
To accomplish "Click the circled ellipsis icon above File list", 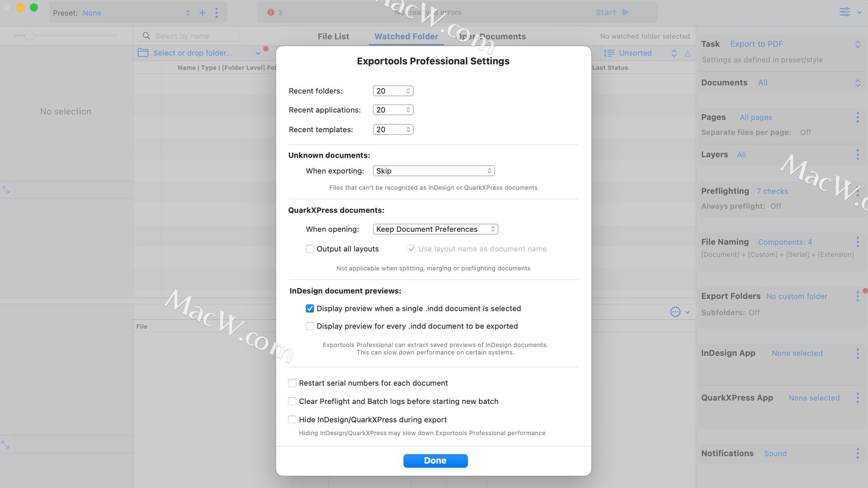I will coord(675,312).
